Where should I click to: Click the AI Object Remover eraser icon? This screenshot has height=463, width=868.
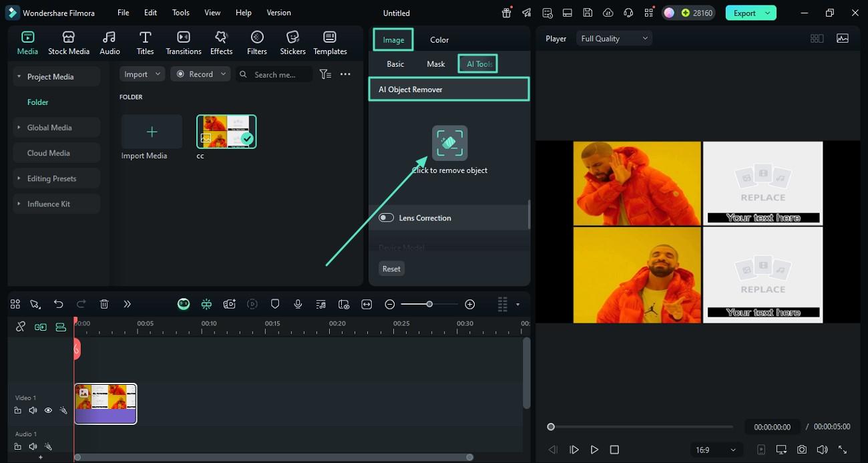point(449,143)
